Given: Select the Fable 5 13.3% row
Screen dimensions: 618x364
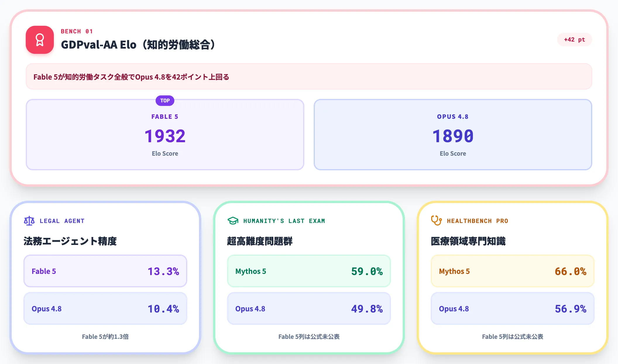Looking at the screenshot, I should point(105,271).
